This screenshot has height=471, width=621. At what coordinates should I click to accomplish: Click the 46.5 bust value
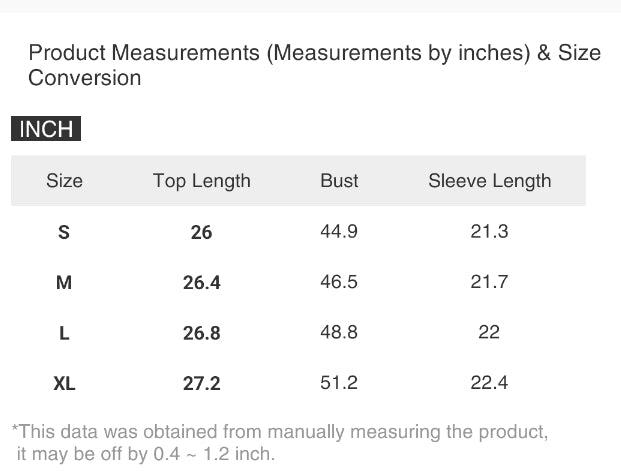(339, 282)
